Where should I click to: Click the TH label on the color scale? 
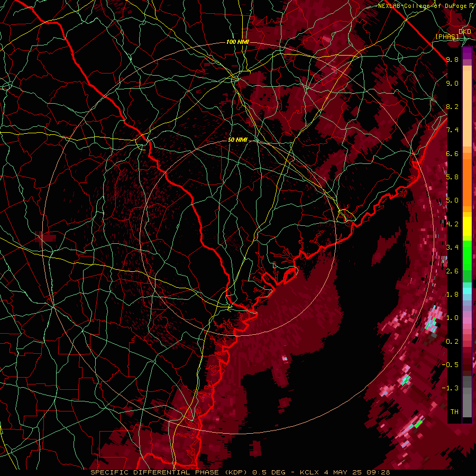click(454, 412)
